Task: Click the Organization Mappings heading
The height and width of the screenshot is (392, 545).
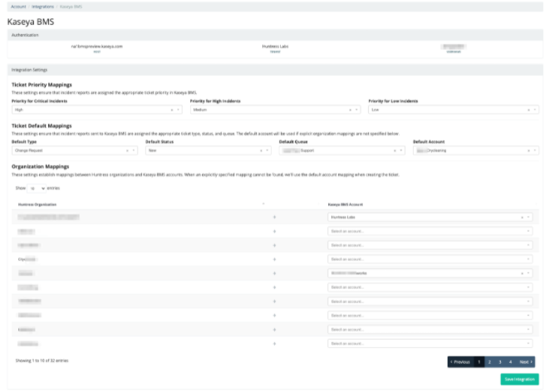Action: 41,166
